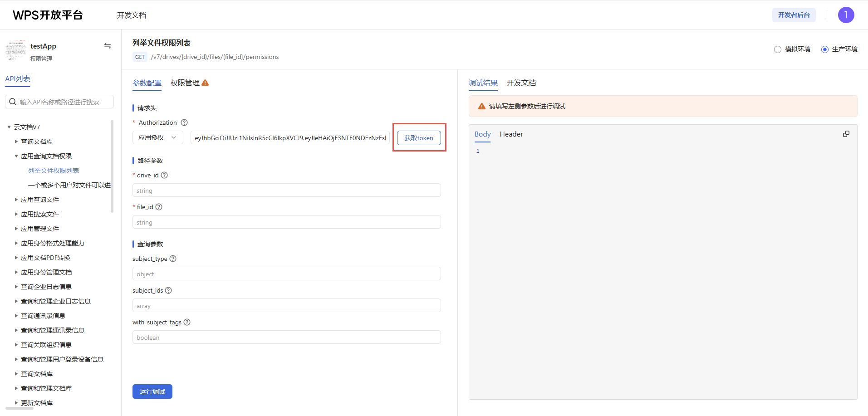Click the help icon next to Authorization
Screen dimensions: 868x416
184,122
